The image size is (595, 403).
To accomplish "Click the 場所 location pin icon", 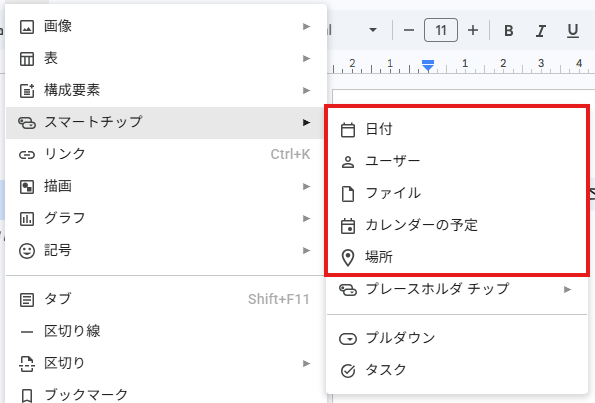I will tap(348, 258).
